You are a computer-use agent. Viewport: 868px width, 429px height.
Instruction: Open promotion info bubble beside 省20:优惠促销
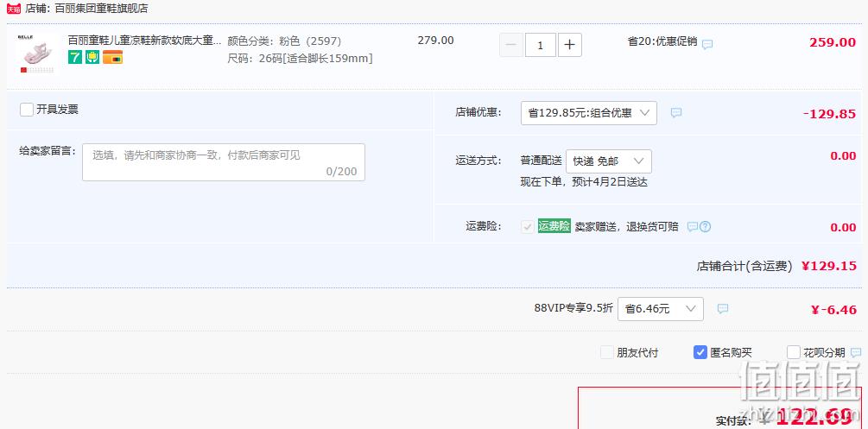click(707, 45)
